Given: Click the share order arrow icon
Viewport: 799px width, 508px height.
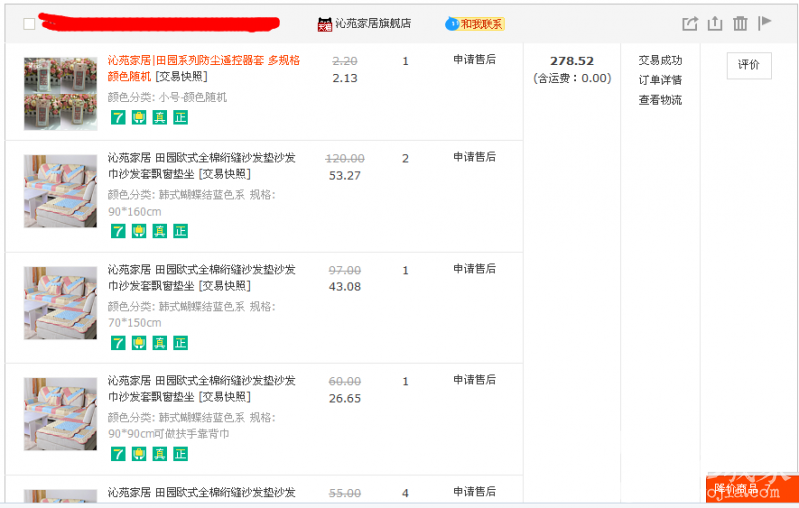Looking at the screenshot, I should pyautogui.click(x=689, y=24).
